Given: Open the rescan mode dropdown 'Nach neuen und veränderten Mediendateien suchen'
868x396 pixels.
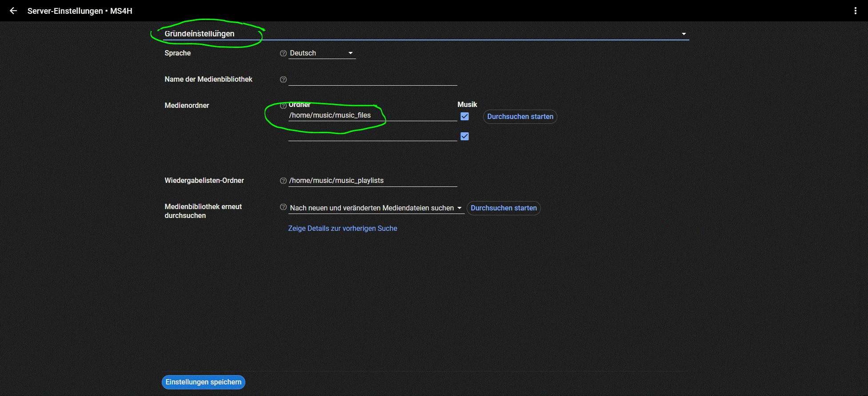Looking at the screenshot, I should coord(376,208).
